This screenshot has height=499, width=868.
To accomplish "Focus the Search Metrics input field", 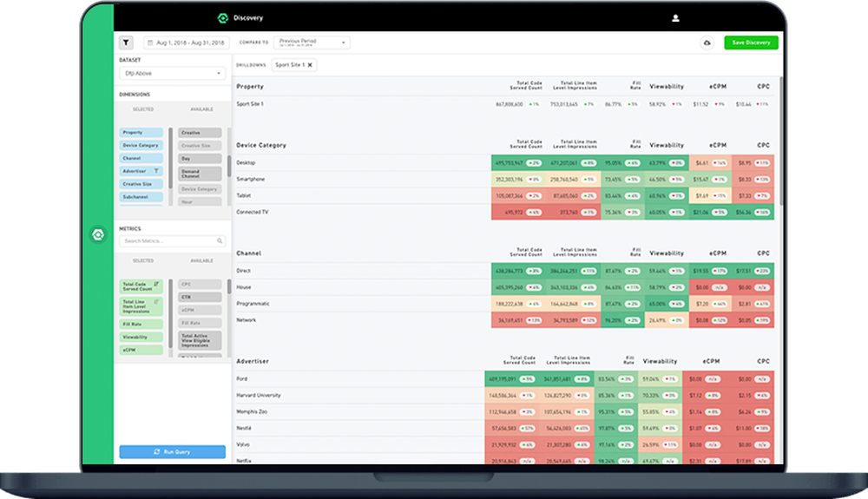I will point(172,240).
